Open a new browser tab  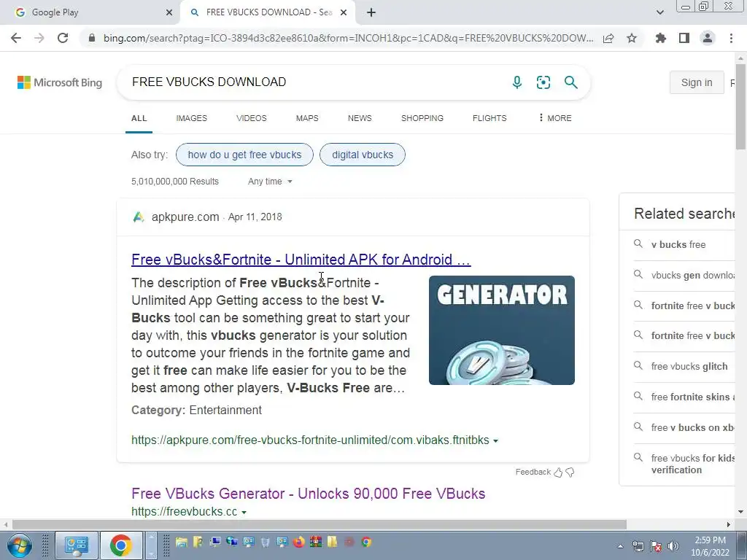(371, 12)
